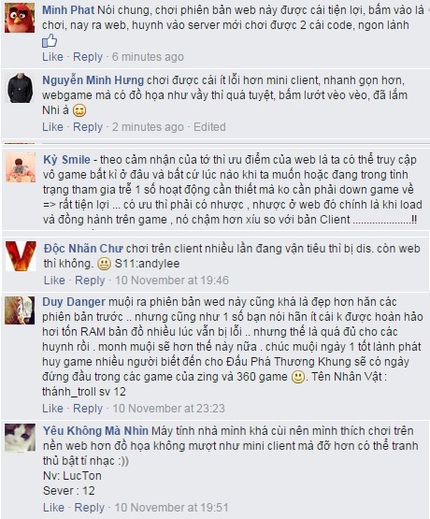View edit history via Edited link
This screenshot has height=519, width=430.
click(210, 127)
